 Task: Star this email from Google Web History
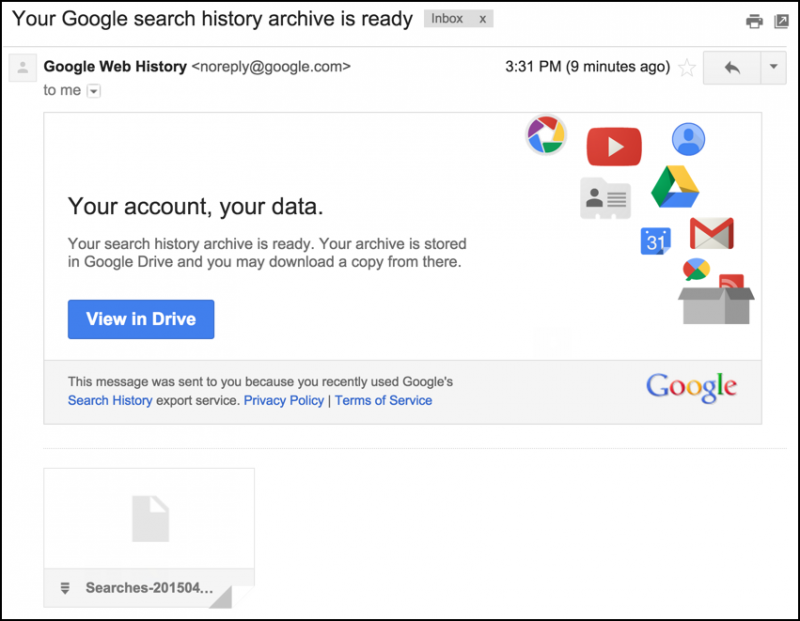tap(687, 67)
